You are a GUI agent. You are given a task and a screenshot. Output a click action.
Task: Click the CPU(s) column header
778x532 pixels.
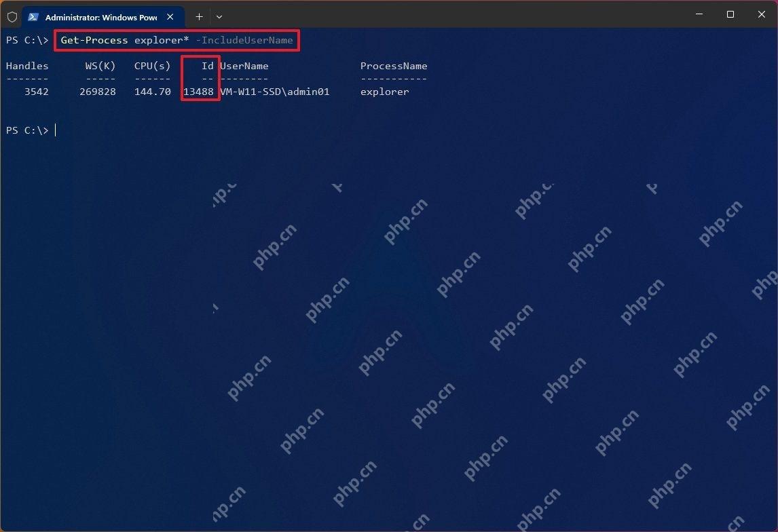[152, 66]
